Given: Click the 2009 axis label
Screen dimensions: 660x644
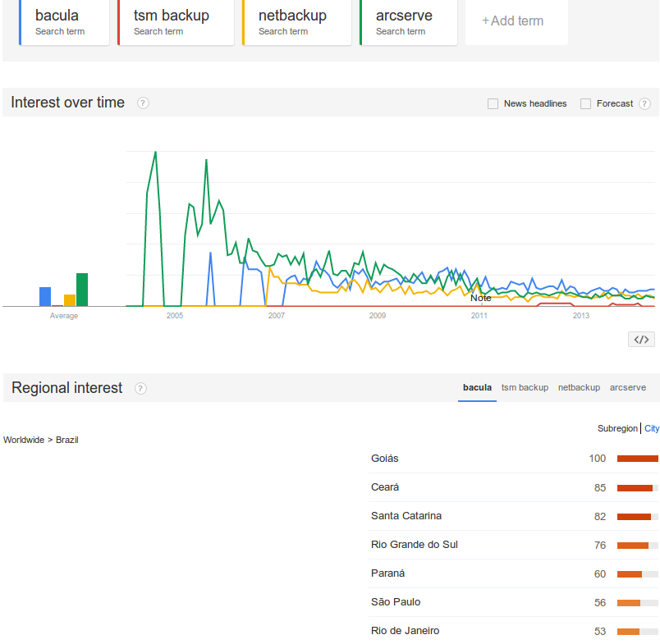Looking at the screenshot, I should (x=378, y=316).
